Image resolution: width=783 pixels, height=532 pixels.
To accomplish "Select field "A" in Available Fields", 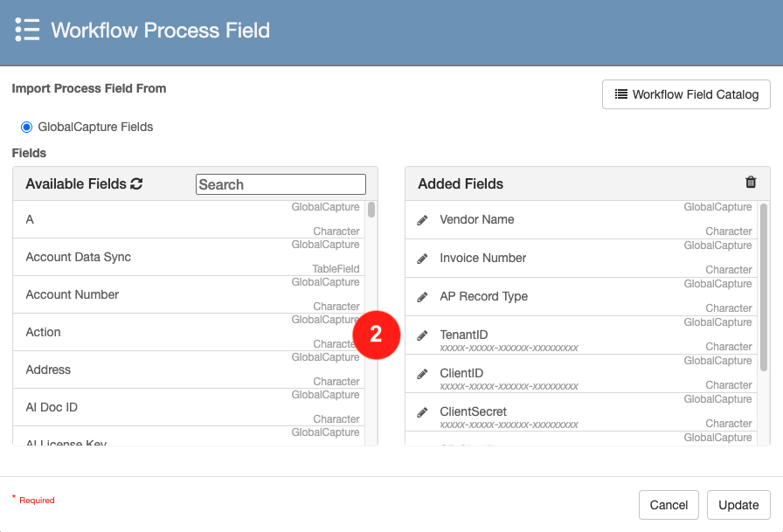I will [x=189, y=219].
